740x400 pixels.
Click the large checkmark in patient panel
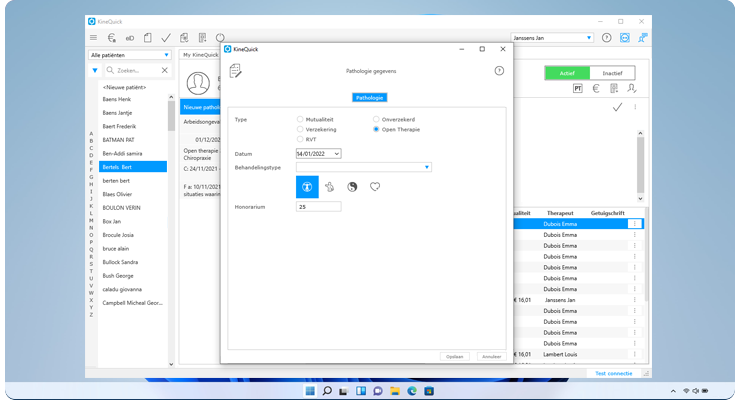pyautogui.click(x=617, y=108)
